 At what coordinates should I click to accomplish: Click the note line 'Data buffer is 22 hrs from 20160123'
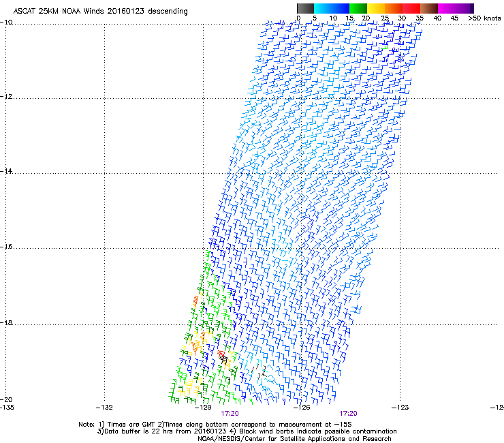tap(165, 431)
